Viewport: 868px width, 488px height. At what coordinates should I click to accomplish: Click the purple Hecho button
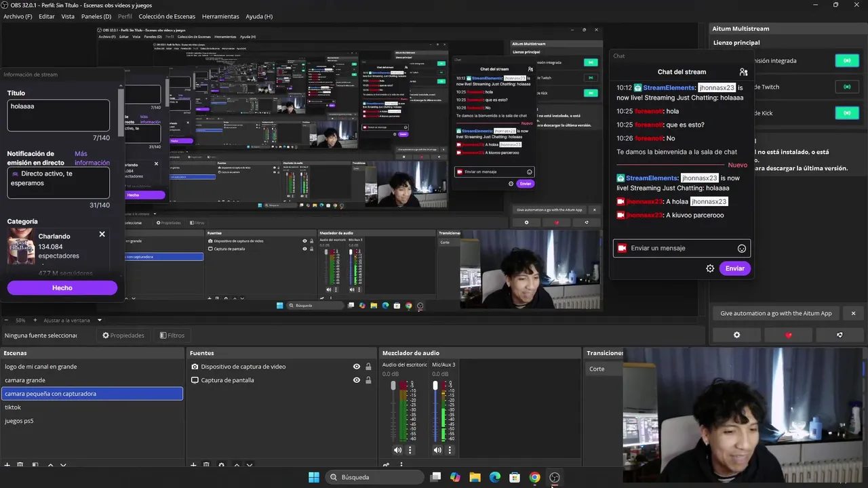click(x=62, y=288)
